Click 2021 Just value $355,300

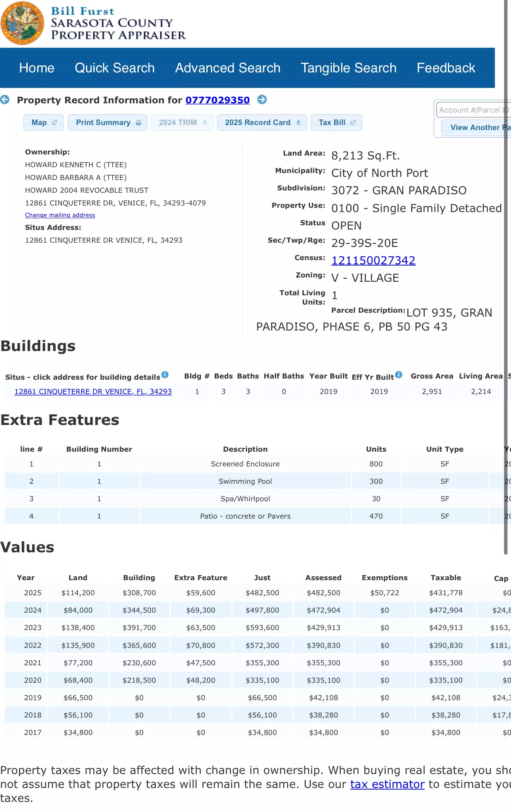tap(262, 663)
